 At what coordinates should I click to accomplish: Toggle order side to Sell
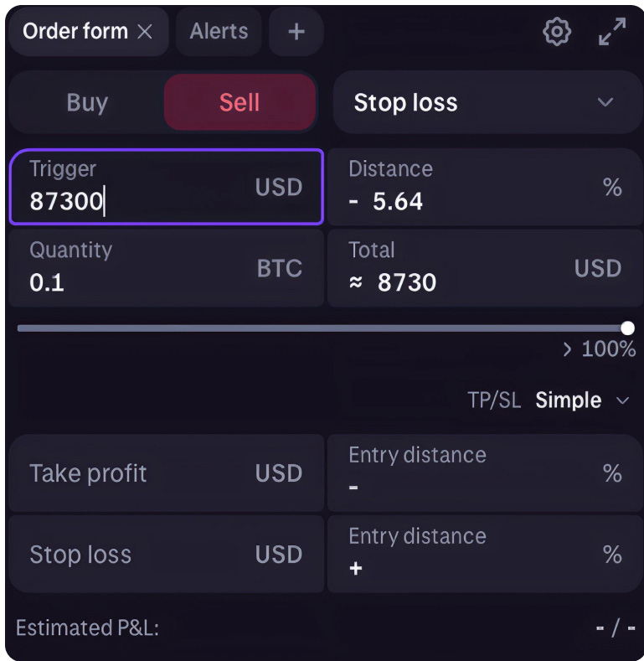point(240,103)
